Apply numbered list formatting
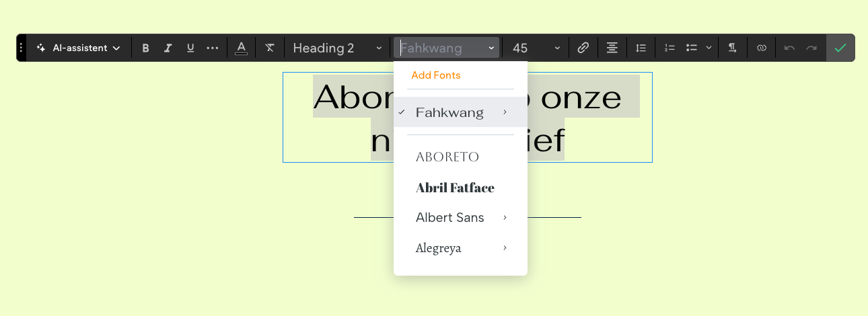Image resolution: width=868 pixels, height=316 pixels. coord(670,48)
